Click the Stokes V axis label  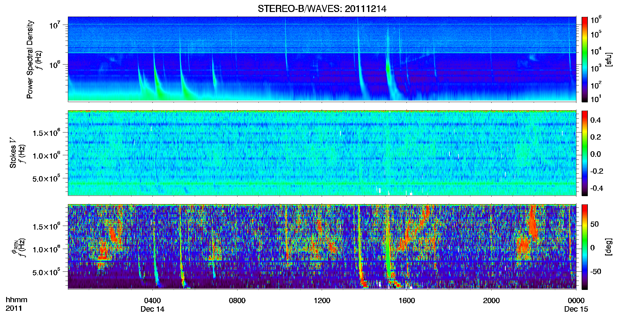tap(13, 153)
